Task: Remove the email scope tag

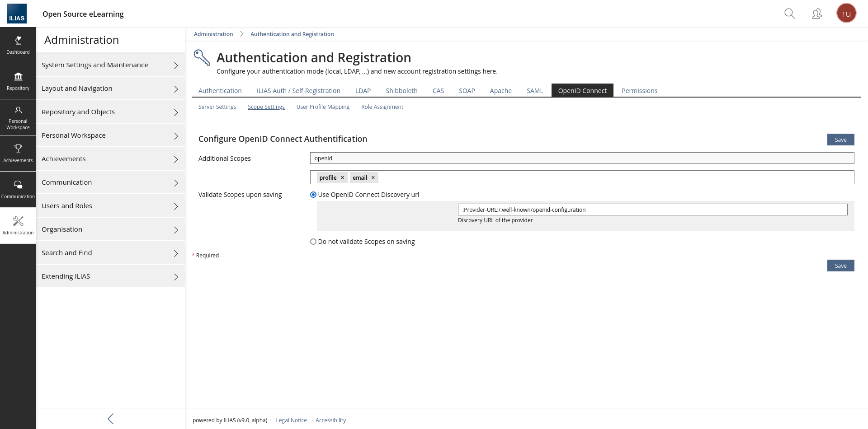Action: [x=373, y=178]
